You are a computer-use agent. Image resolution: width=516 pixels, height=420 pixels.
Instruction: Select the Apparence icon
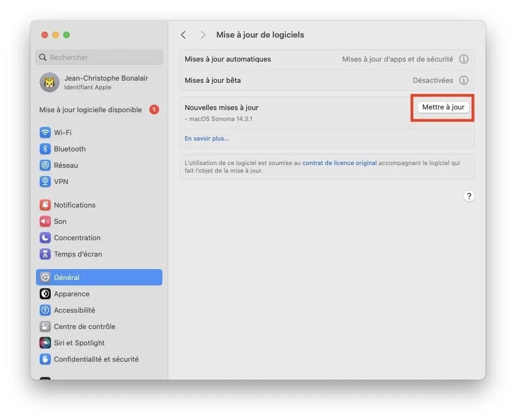(x=45, y=294)
